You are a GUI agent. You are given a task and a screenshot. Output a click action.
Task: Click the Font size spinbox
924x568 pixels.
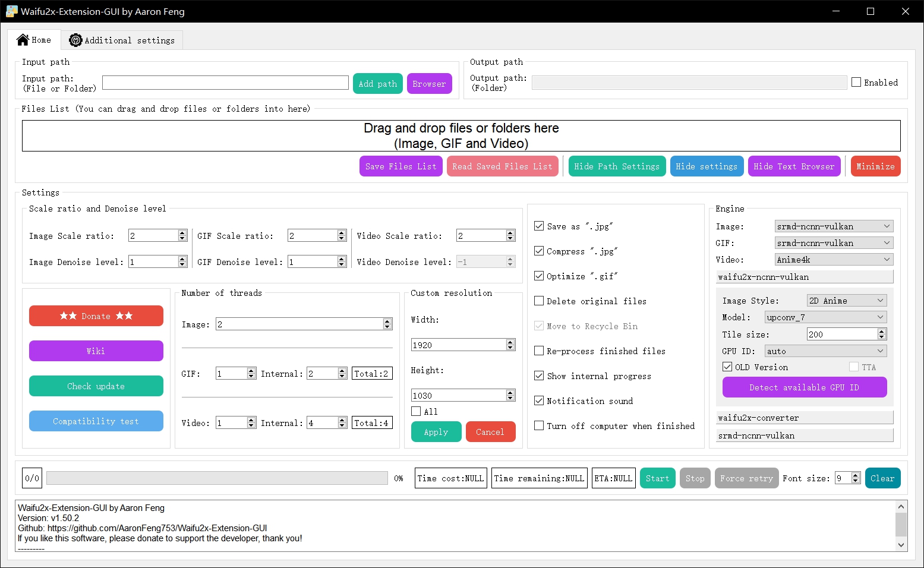click(x=847, y=478)
